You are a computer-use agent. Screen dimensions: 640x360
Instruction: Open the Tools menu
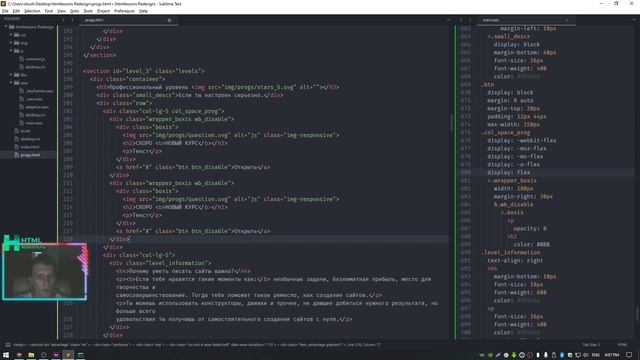88,11
